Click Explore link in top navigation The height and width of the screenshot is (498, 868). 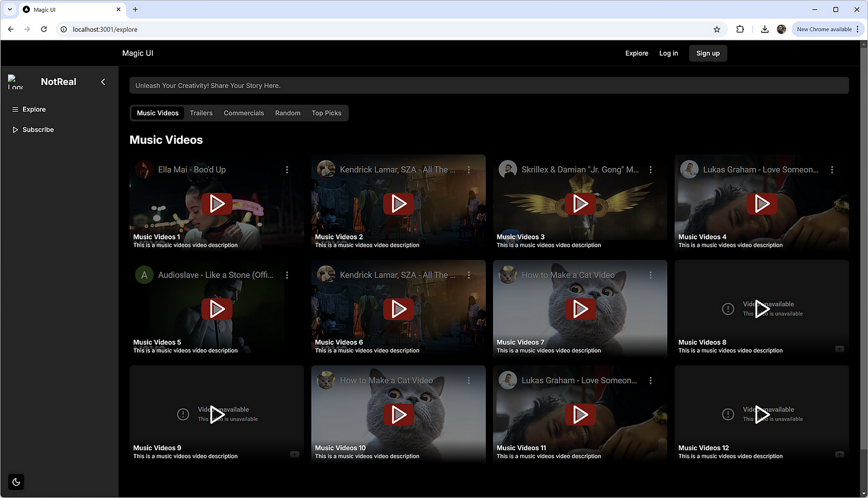(637, 53)
